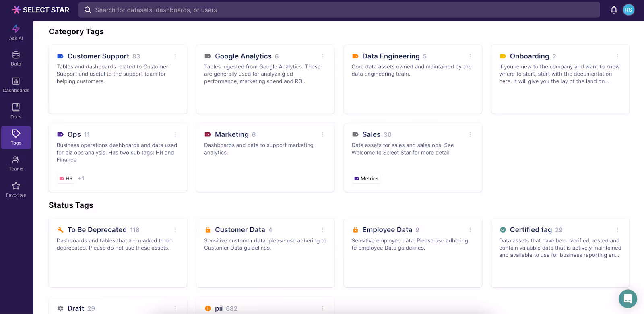
Task: Open Docs from the sidebar
Action: (x=16, y=111)
